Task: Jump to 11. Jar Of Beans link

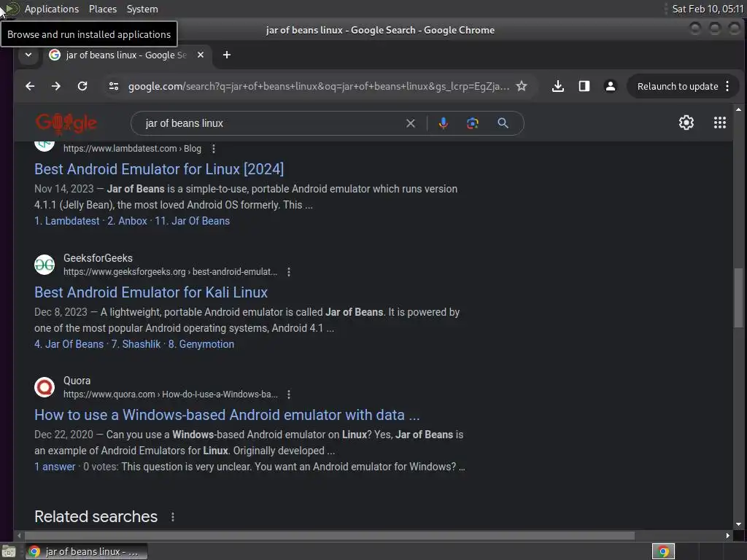Action: (x=193, y=221)
